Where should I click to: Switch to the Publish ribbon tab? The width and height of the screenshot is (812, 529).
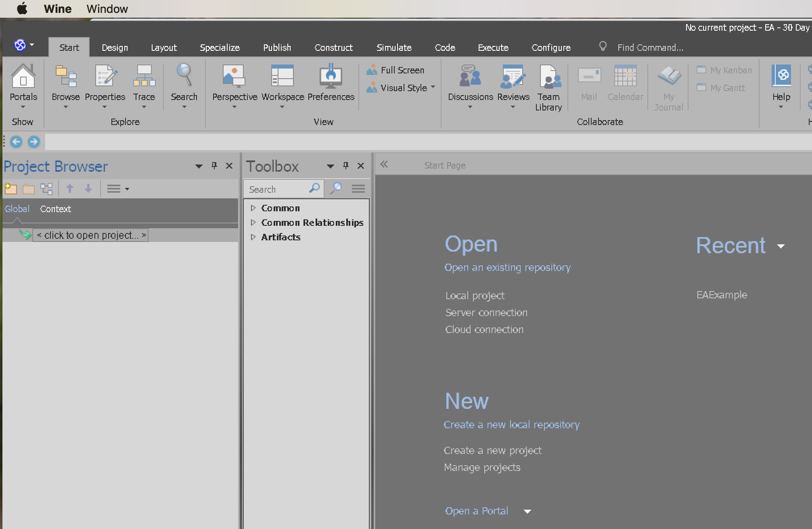pyautogui.click(x=277, y=48)
